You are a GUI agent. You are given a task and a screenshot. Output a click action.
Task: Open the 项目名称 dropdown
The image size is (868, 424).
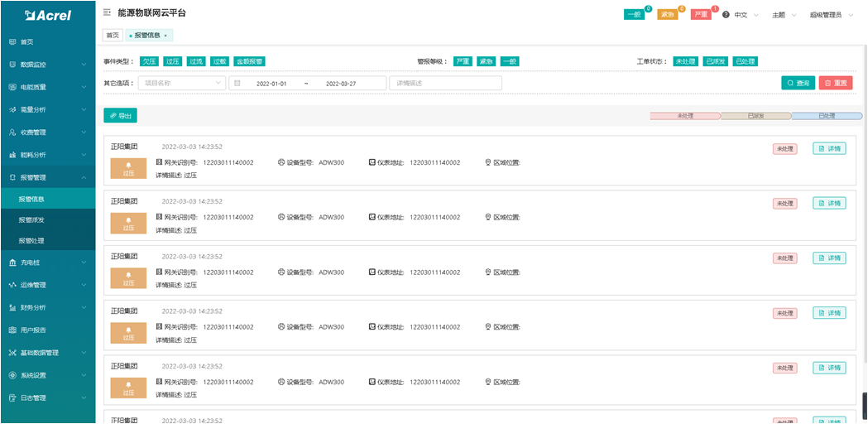[x=182, y=83]
